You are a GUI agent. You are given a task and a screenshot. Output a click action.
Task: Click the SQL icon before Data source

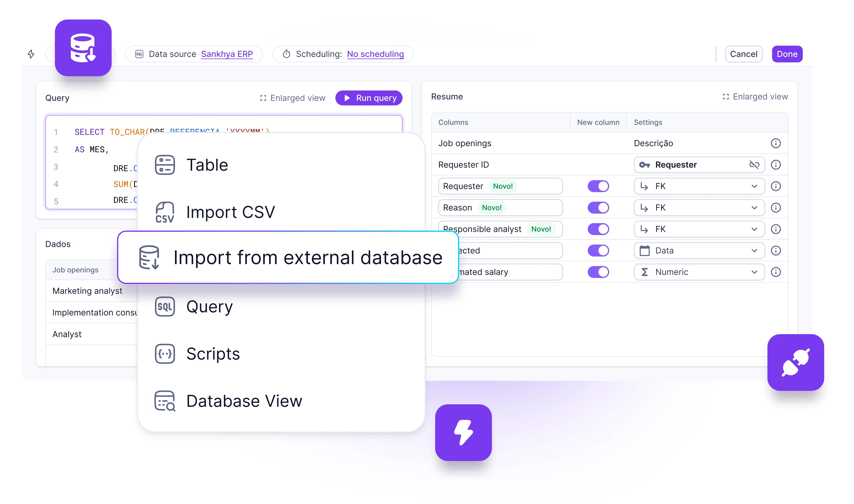point(139,54)
